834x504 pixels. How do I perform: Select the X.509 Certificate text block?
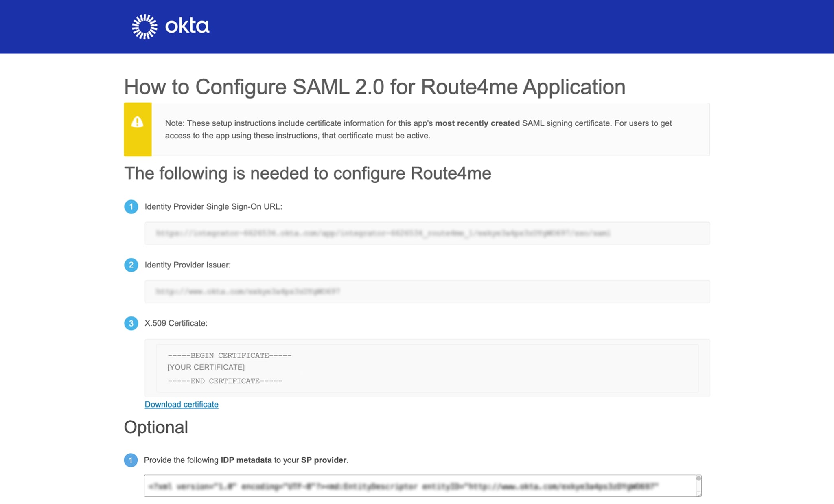click(427, 368)
